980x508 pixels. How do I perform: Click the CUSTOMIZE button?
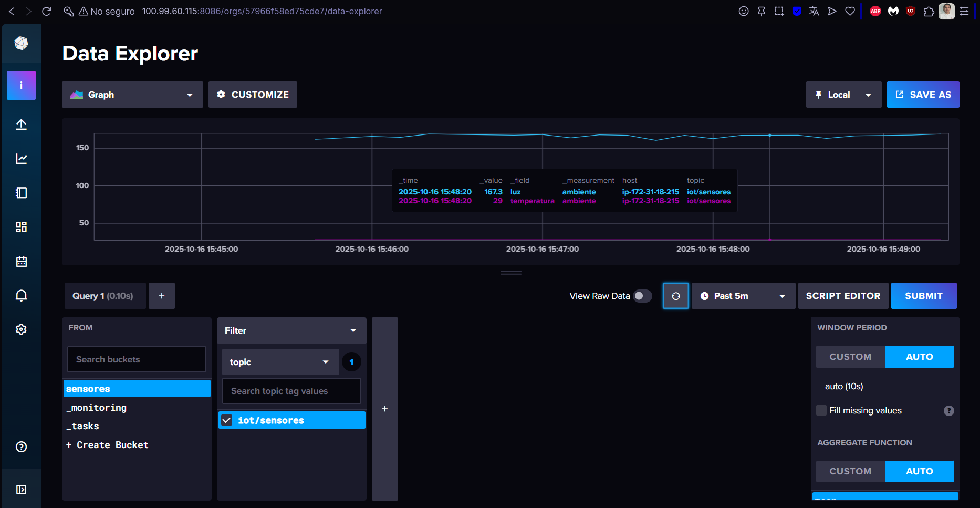[x=253, y=95]
